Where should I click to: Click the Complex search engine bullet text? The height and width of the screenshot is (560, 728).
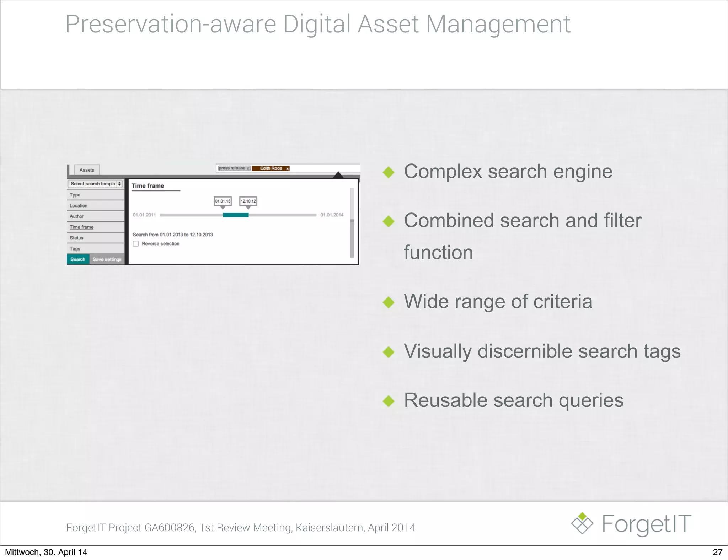(x=508, y=172)
